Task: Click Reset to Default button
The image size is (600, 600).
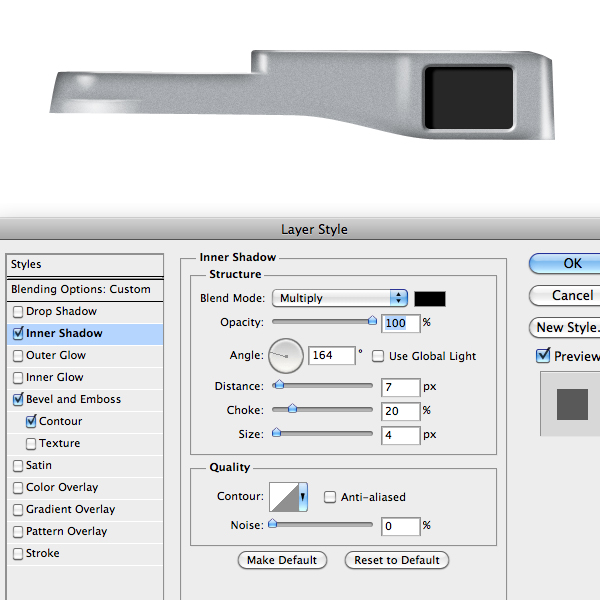Action: (x=397, y=560)
